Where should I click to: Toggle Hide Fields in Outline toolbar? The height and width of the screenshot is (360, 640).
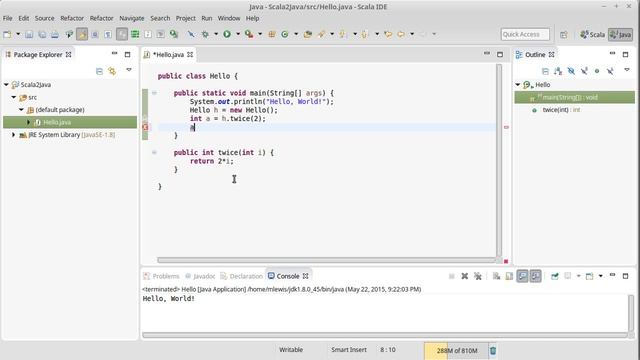coord(571,71)
